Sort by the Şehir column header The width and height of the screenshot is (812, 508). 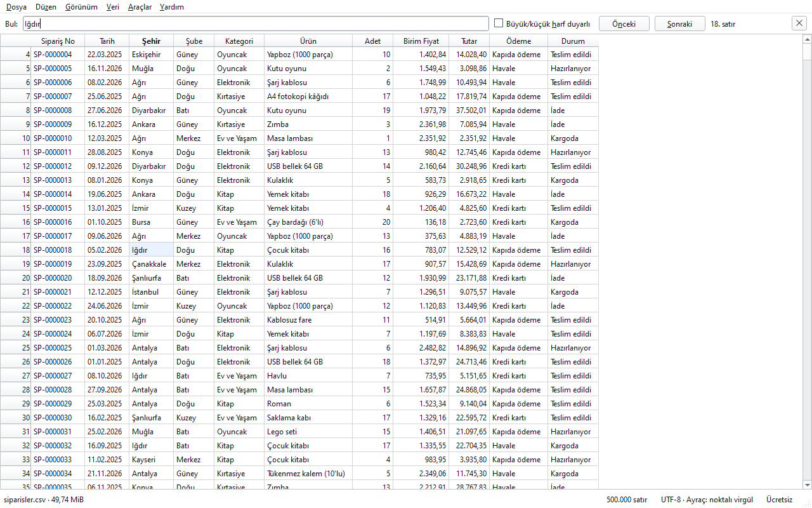pos(152,41)
